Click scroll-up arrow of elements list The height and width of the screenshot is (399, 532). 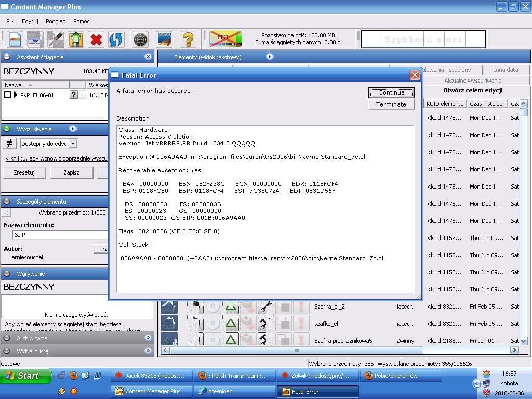[x=524, y=103]
